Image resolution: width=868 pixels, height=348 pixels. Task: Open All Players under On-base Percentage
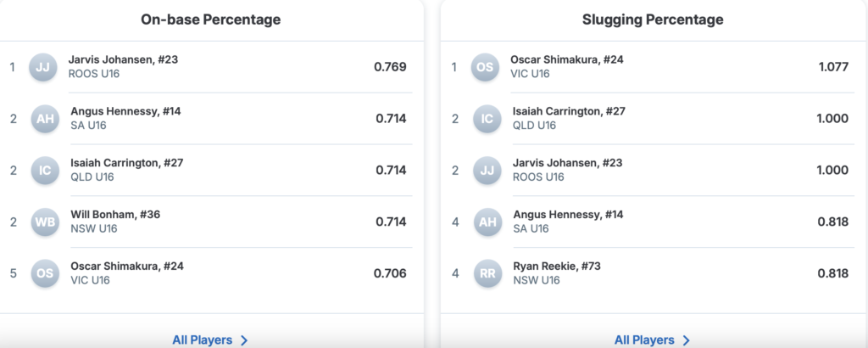pyautogui.click(x=203, y=340)
